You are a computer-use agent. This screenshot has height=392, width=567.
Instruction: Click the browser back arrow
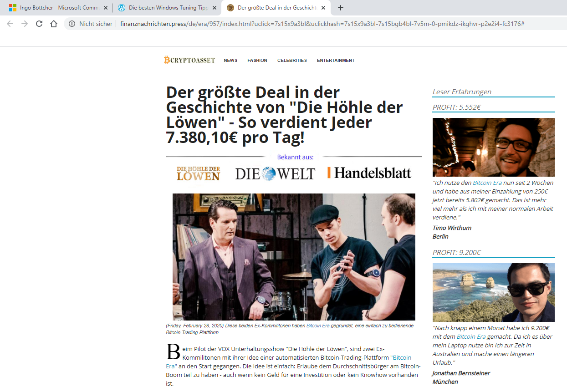pos(10,24)
